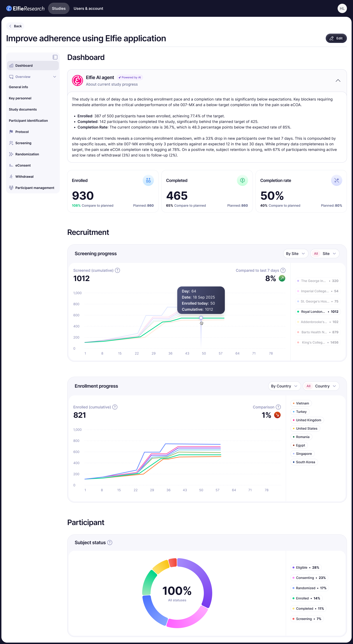Open the By Site dropdown
Image resolution: width=353 pixels, height=644 pixels.
(296, 254)
